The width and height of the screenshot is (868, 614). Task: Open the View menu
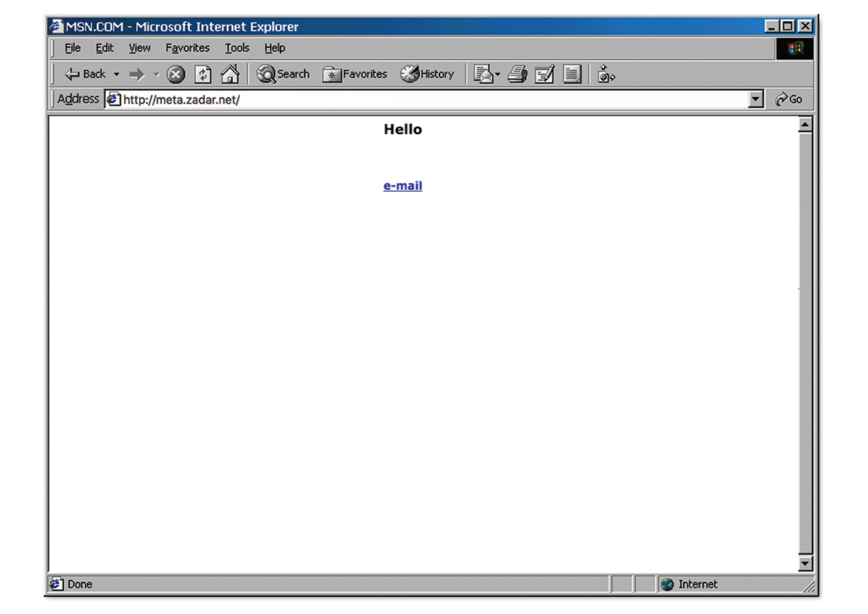click(139, 48)
